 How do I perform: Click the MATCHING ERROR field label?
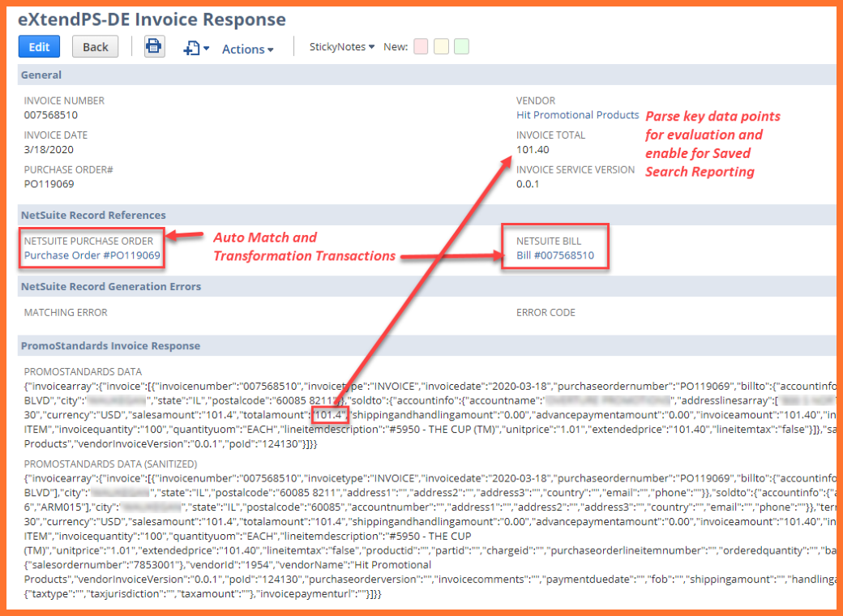[x=66, y=312]
